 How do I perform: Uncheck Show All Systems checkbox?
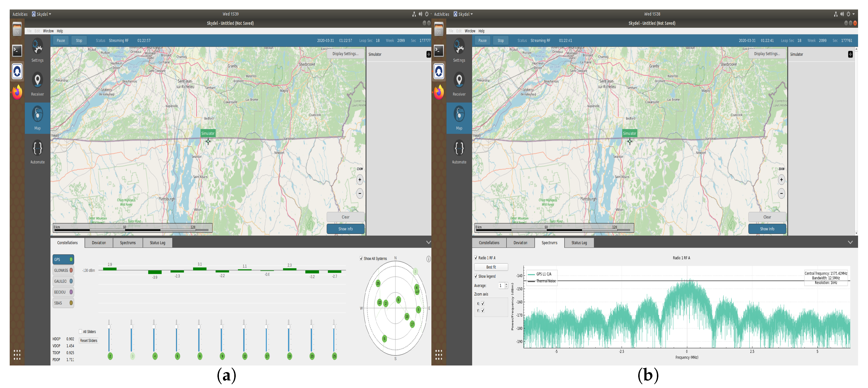[x=361, y=259]
